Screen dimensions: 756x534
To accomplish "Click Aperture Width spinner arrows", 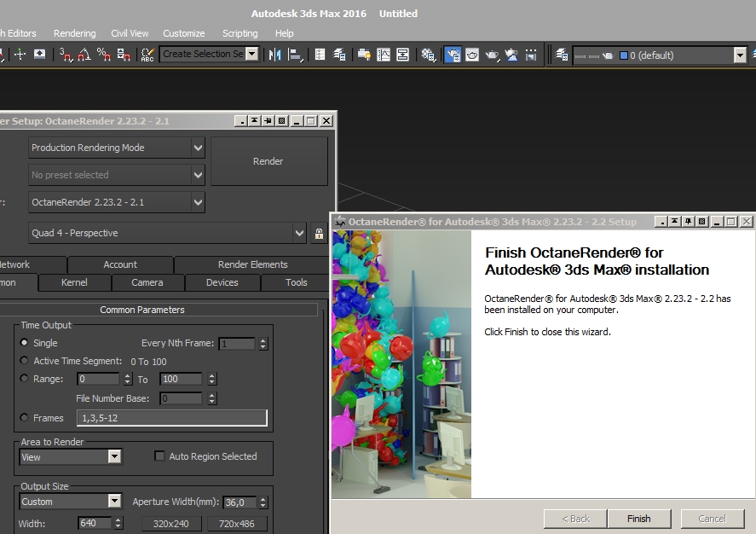I will [263, 502].
